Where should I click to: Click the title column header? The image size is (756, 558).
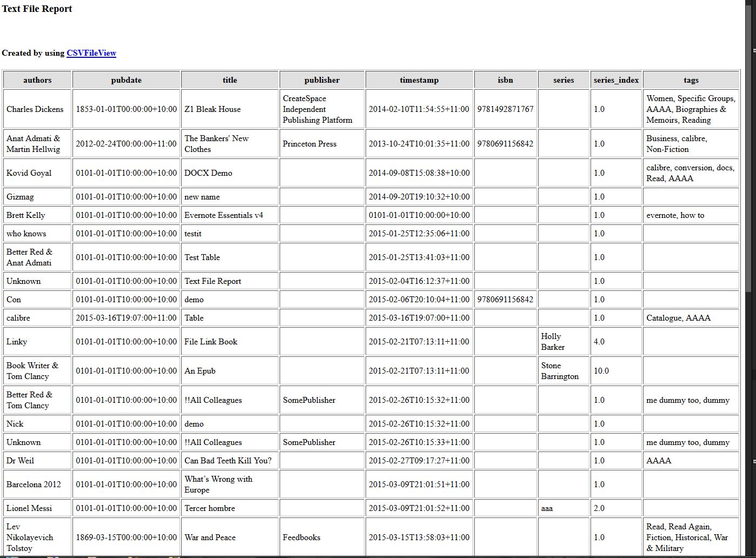230,80
